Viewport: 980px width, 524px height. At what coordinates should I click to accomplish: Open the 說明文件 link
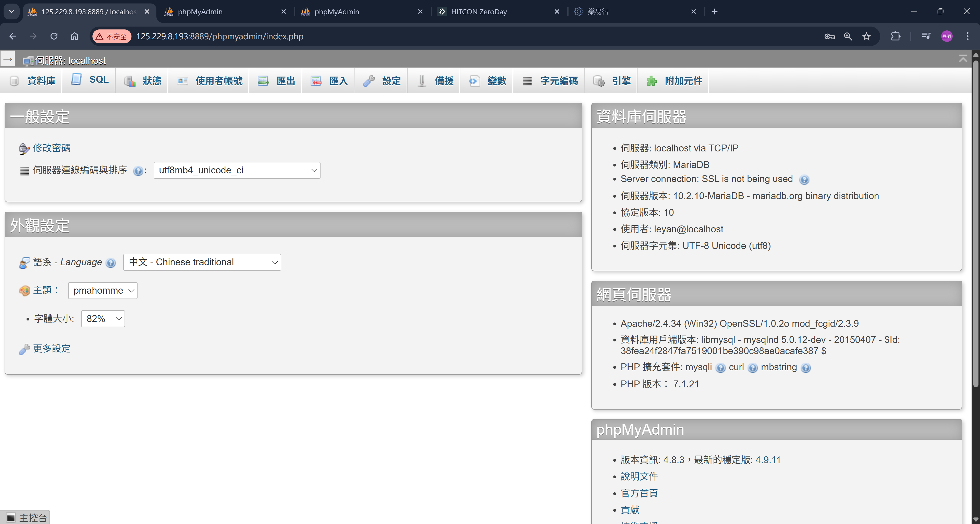[x=639, y=477]
